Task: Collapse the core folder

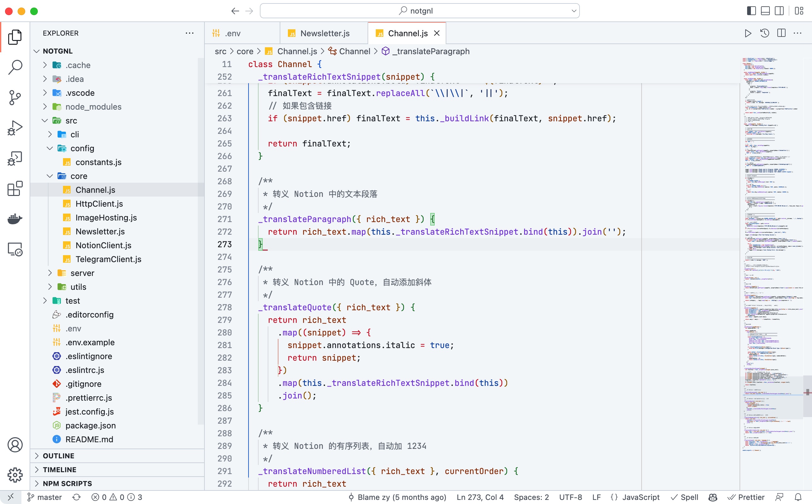Action: (x=50, y=176)
